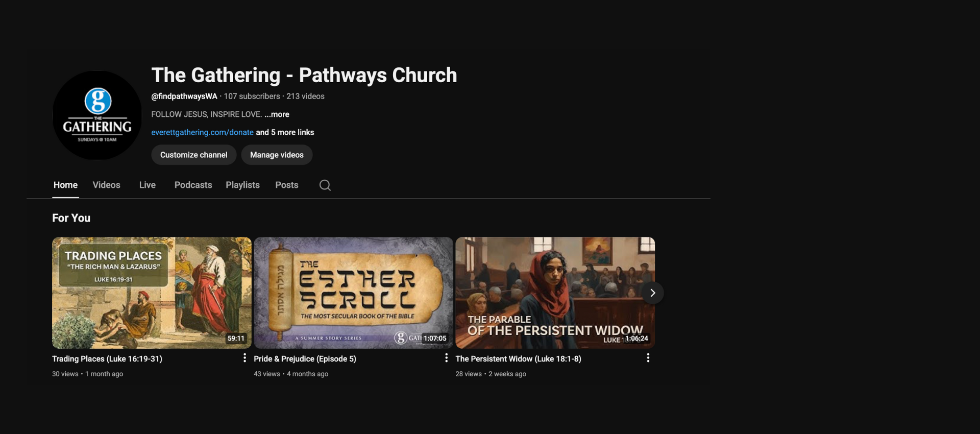The image size is (980, 434).
Task: Open more options for The Persistent Widow video
Action: click(x=648, y=358)
